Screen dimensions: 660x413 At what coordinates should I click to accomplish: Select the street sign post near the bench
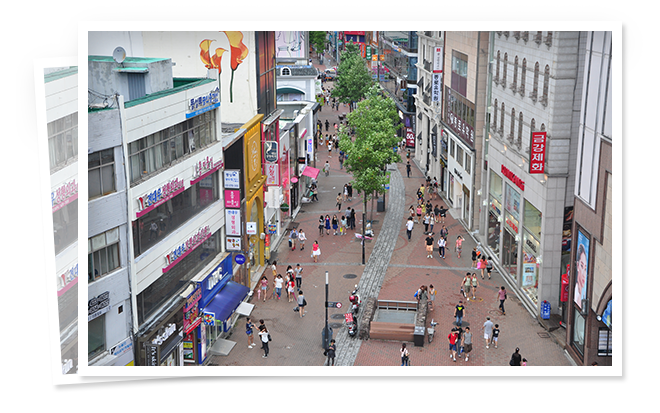tap(327, 312)
